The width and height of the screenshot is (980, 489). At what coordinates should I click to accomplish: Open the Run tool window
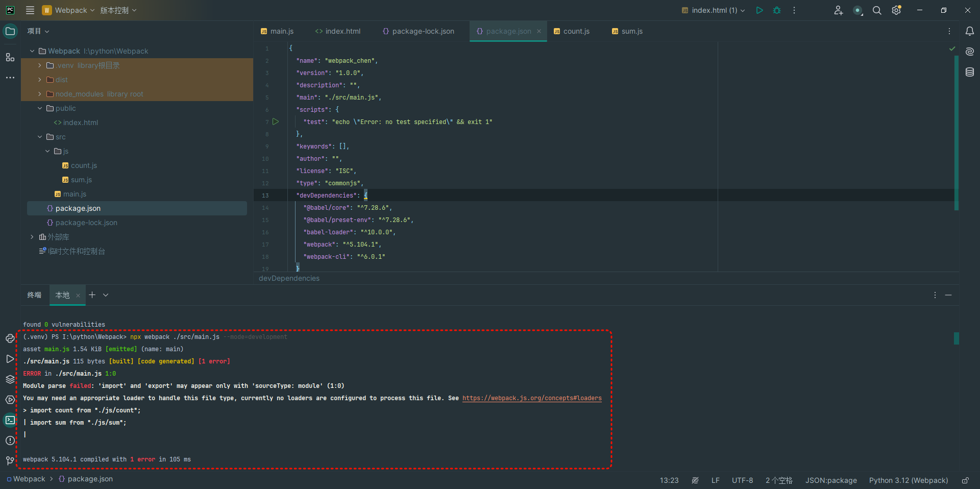(x=10, y=359)
